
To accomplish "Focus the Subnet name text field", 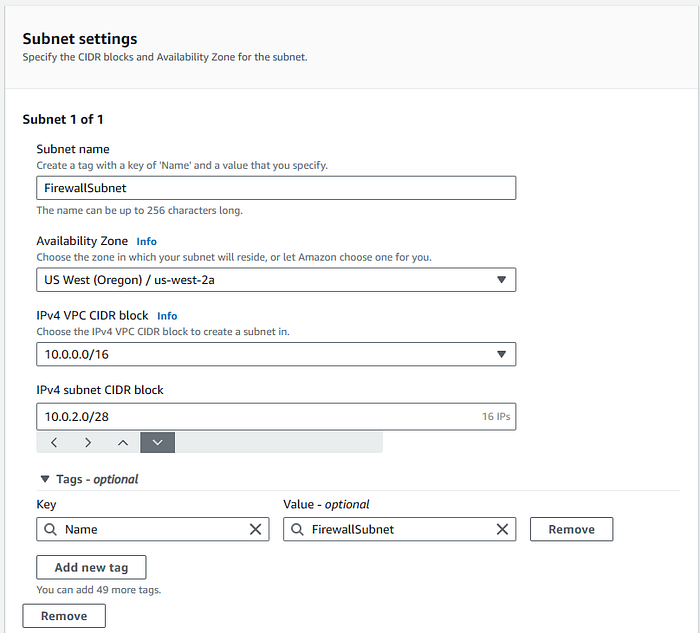I will 276,188.
